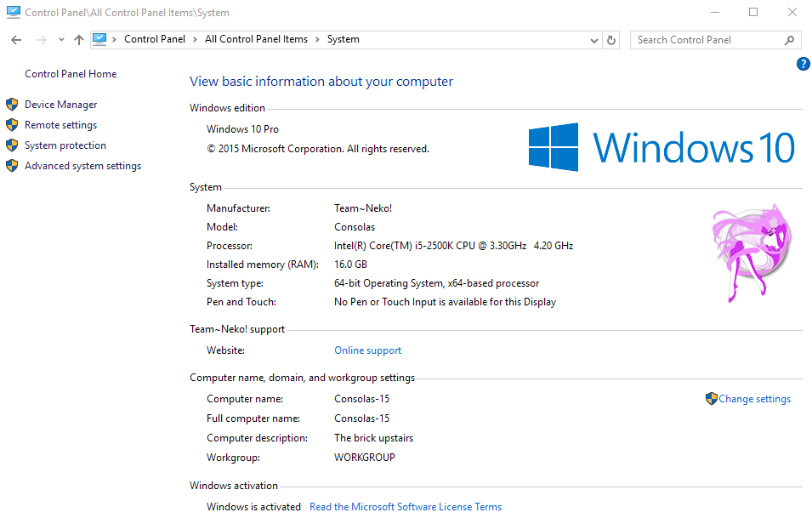
Task: Click the Computer name value 'Consolas-15'
Action: pos(361,399)
